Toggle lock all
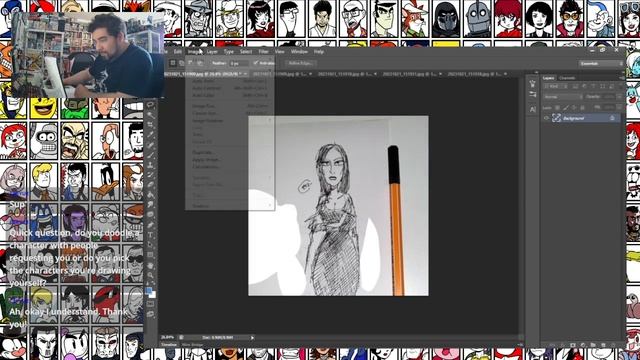The width and height of the screenshot is (640, 360). click(582, 107)
